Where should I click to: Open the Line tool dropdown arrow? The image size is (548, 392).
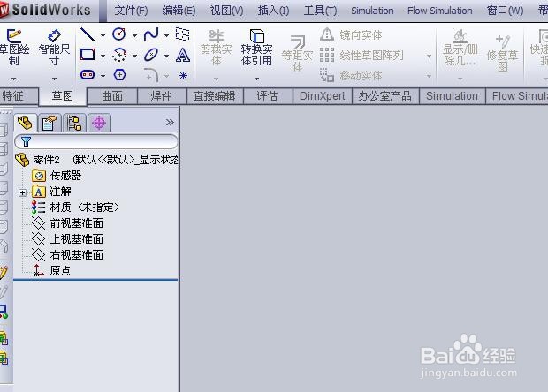pyautogui.click(x=103, y=35)
